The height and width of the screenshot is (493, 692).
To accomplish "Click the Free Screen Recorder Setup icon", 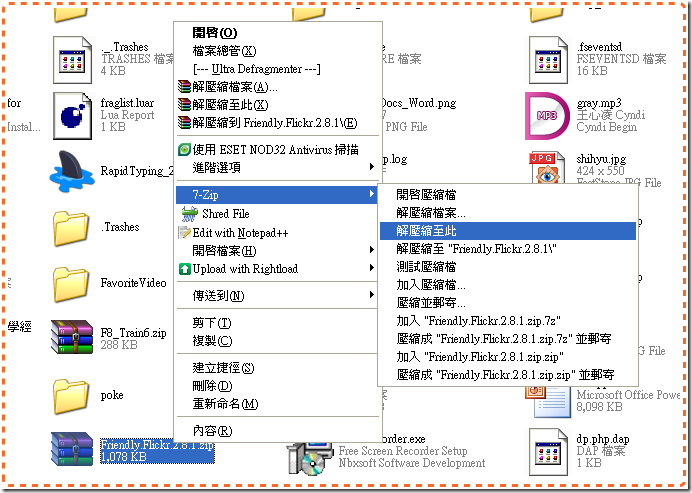I will (309, 458).
